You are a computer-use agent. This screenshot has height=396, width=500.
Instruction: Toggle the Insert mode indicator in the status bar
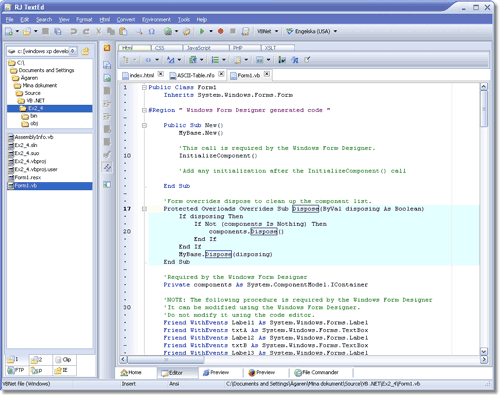(129, 384)
